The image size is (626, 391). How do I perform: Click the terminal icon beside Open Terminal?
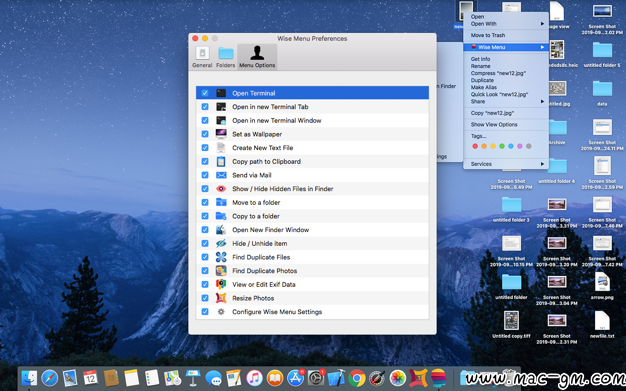[x=221, y=93]
